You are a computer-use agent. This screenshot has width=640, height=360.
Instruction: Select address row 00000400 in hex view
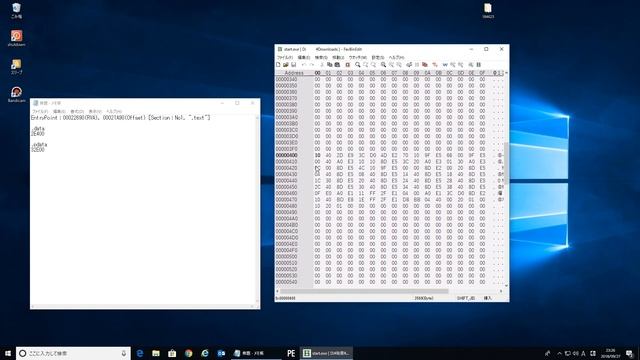click(286, 155)
